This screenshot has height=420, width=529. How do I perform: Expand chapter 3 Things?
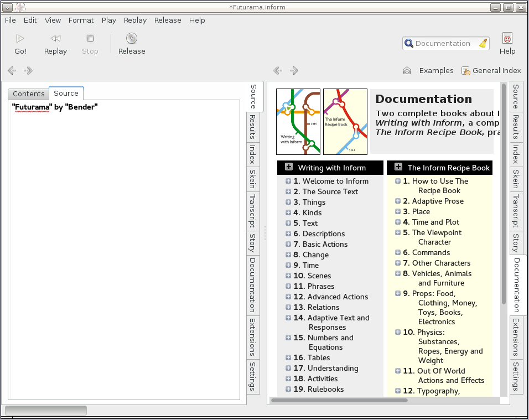coord(288,203)
